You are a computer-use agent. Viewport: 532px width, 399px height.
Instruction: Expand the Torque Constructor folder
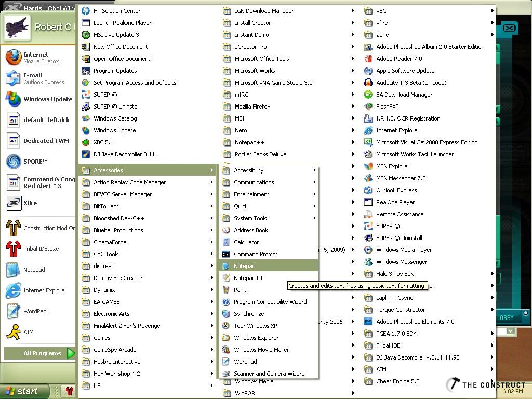point(427,310)
